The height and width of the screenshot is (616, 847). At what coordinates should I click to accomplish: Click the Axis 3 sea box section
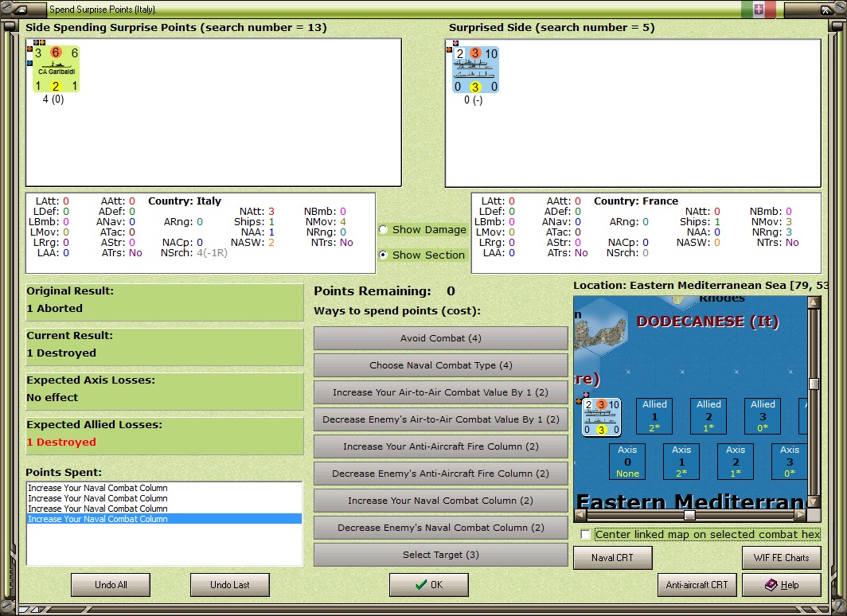[x=790, y=461]
